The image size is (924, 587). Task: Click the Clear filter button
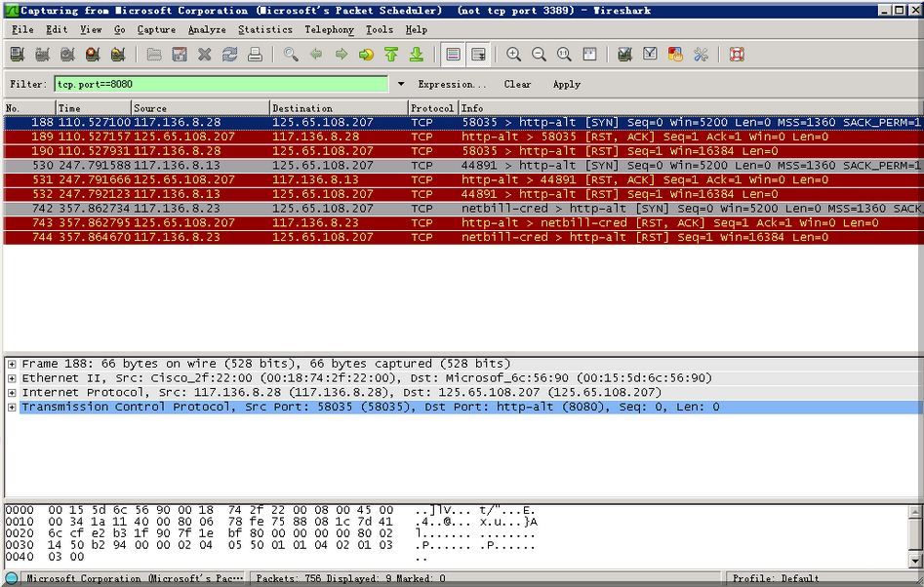tap(517, 85)
